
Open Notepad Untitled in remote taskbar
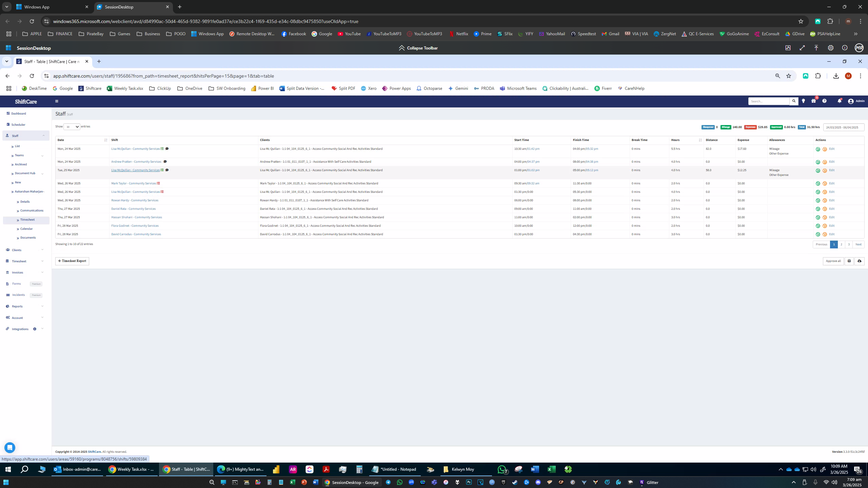(x=395, y=469)
